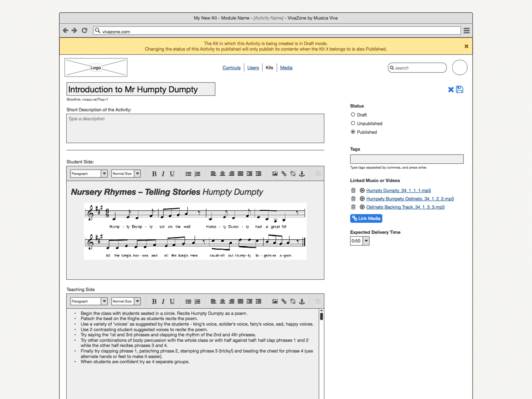Click the save (floppy disk) icon
532x399 pixels.
[x=459, y=90]
